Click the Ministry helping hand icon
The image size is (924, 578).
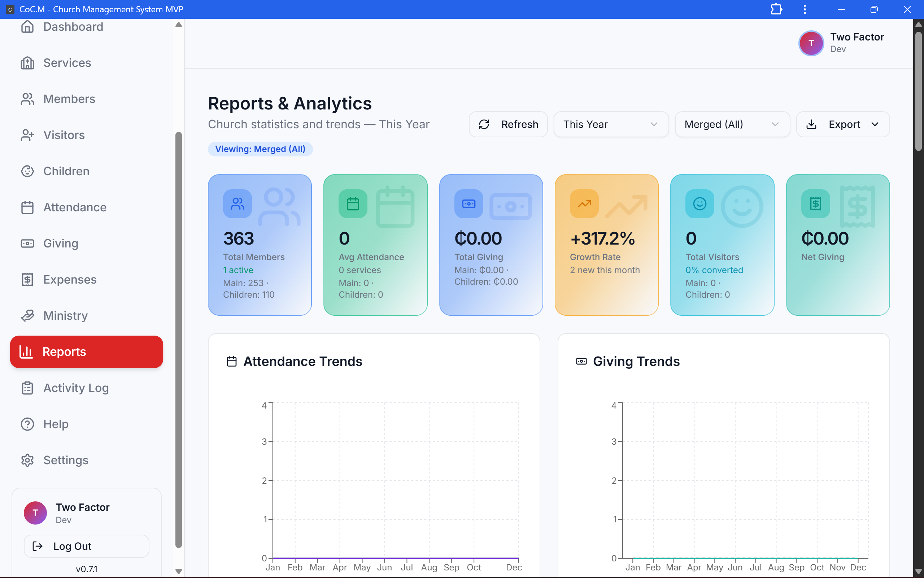[27, 316]
